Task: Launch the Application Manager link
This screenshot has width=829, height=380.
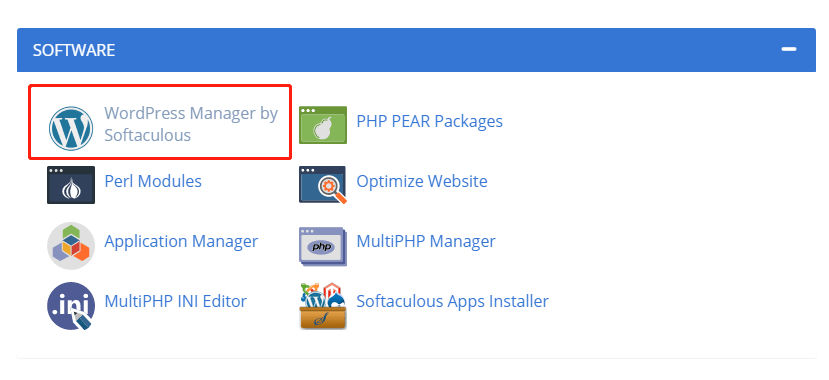Action: (181, 242)
